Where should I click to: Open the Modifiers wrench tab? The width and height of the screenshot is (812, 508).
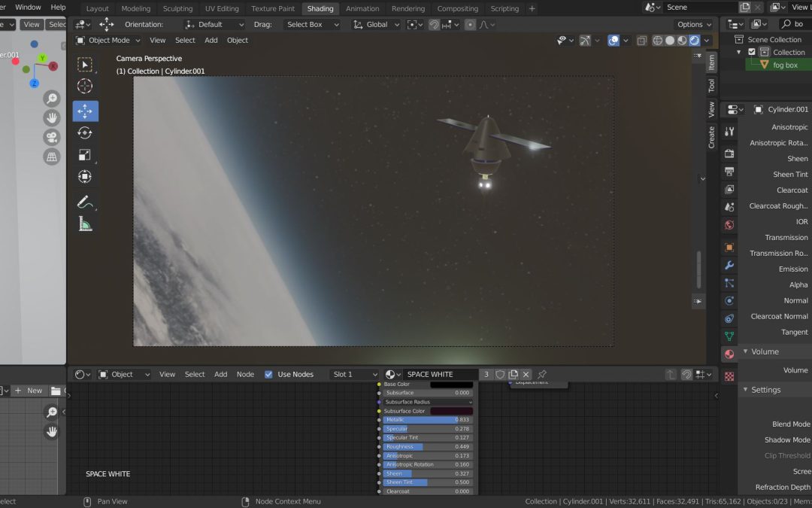tap(729, 266)
